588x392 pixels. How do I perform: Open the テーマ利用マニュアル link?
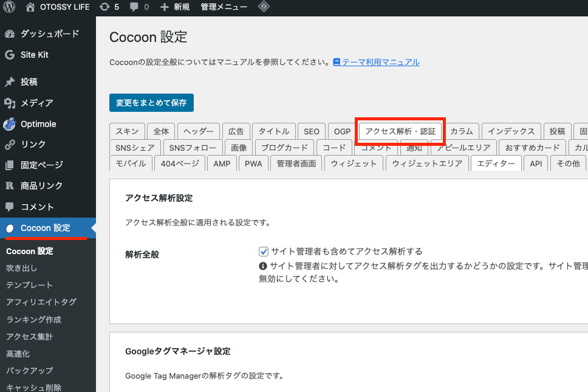380,62
